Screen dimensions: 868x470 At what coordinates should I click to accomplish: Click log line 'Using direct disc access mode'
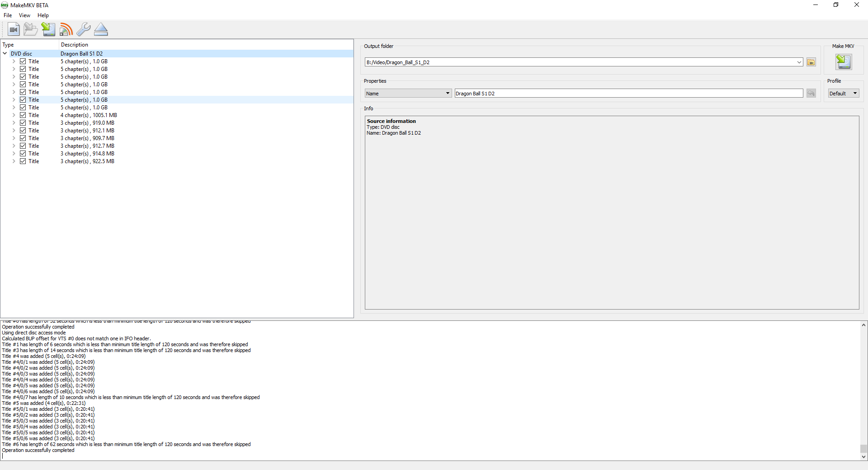coord(34,333)
